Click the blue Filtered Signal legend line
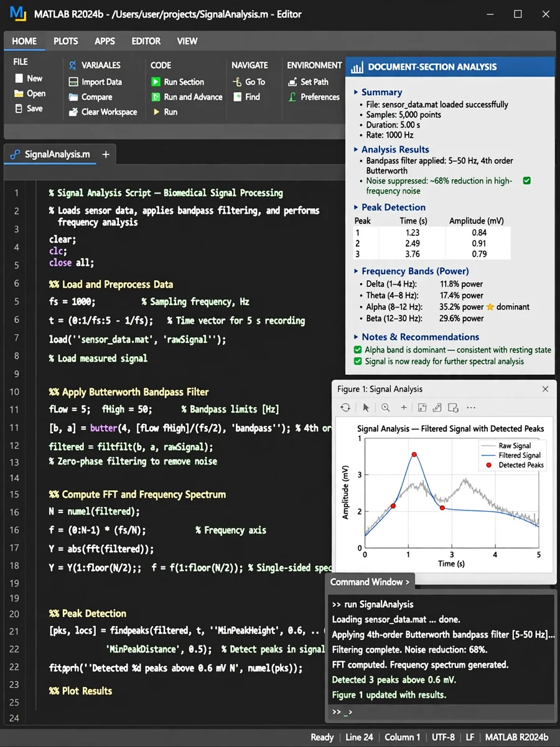 488,456
